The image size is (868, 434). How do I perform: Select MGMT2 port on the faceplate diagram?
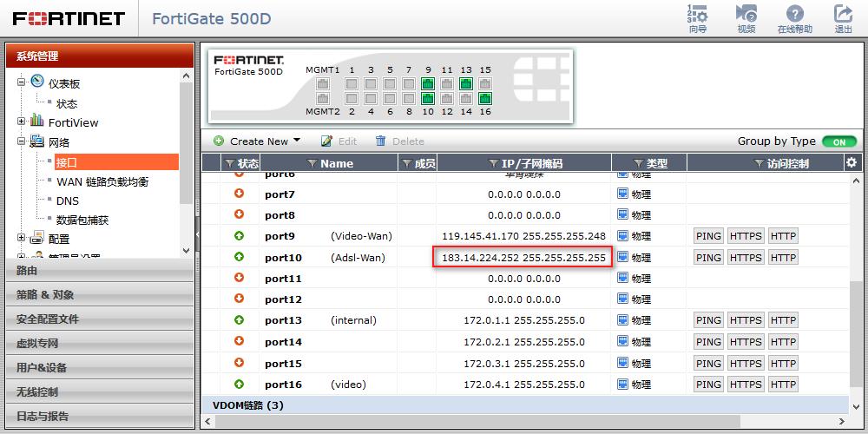point(323,99)
